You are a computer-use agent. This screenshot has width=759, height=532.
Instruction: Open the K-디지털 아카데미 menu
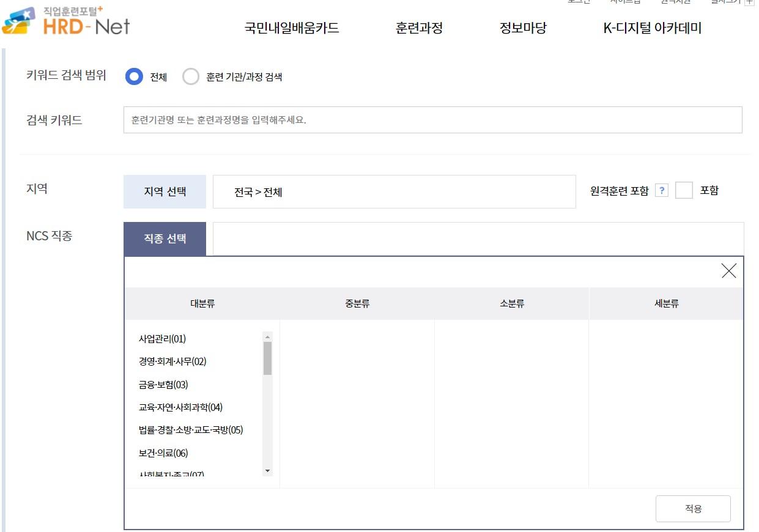click(x=652, y=28)
